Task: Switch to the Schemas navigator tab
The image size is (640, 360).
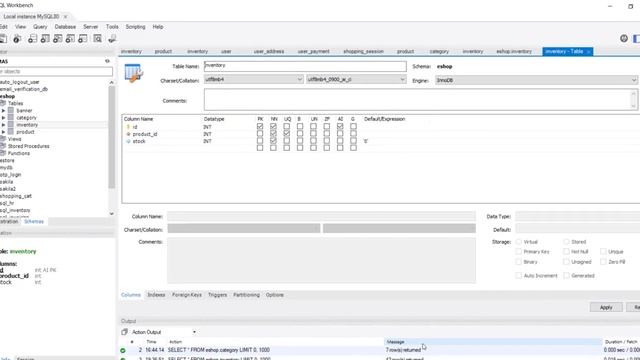Action: [34, 222]
